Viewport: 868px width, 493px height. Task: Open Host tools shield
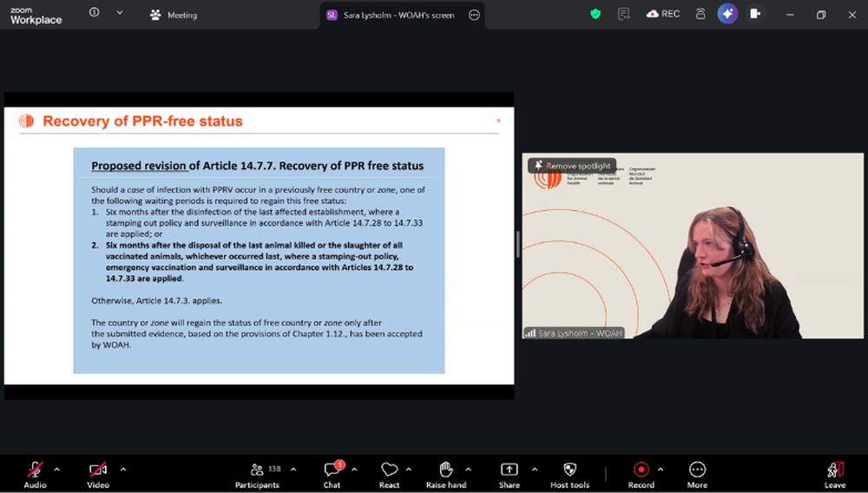pyautogui.click(x=569, y=473)
